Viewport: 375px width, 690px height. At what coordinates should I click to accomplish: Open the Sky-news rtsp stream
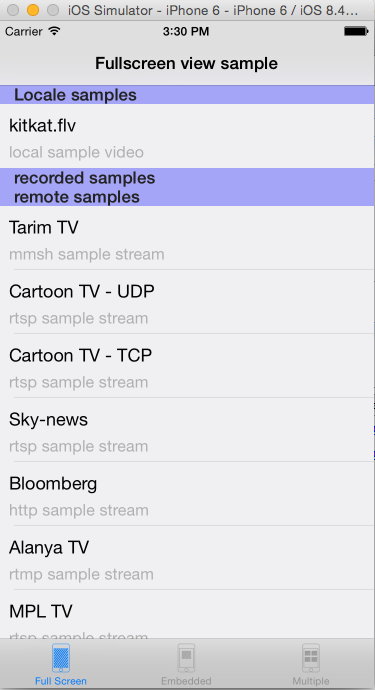click(x=188, y=429)
